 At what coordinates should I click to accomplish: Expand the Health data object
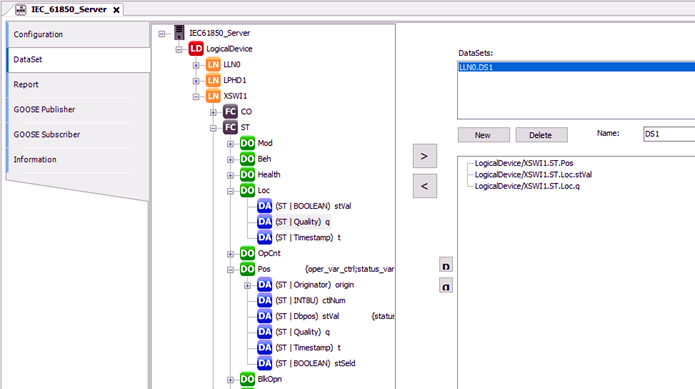point(230,175)
